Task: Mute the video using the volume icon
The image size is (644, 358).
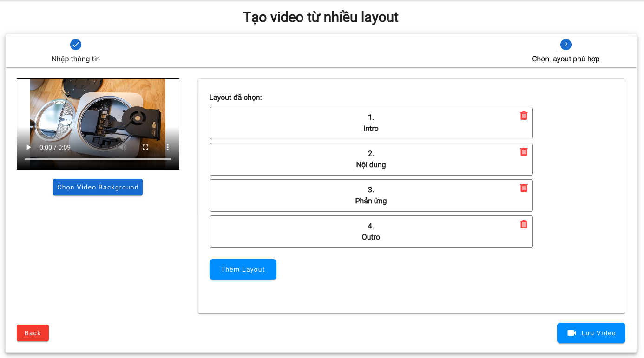Action: tap(122, 147)
